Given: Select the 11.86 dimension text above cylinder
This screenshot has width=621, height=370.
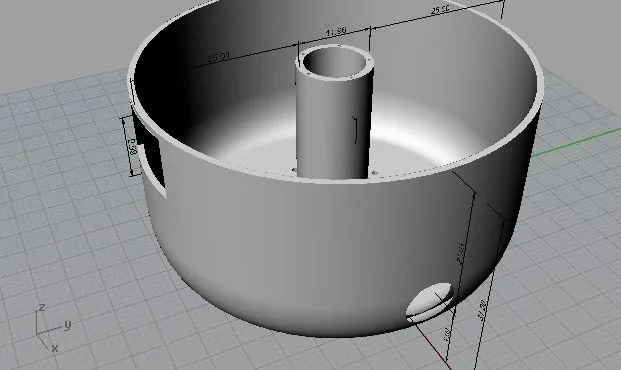Looking at the screenshot, I should pos(335,32).
